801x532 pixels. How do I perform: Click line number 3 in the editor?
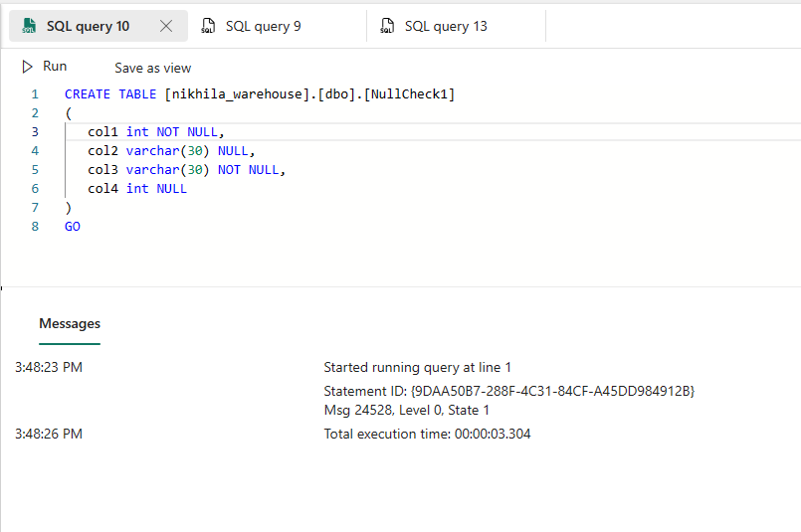click(35, 132)
